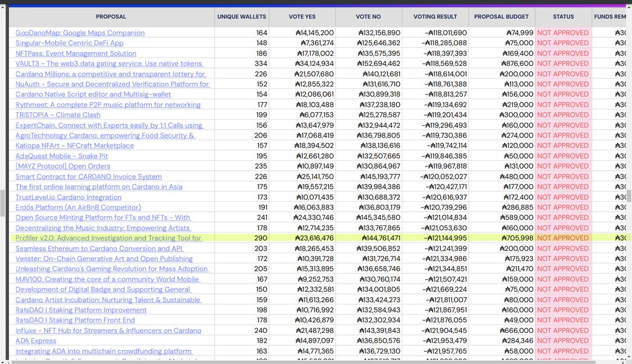The height and width of the screenshot is (364, 632).
Task: Select vote no value ₳145,345,580
Action: (x=378, y=218)
